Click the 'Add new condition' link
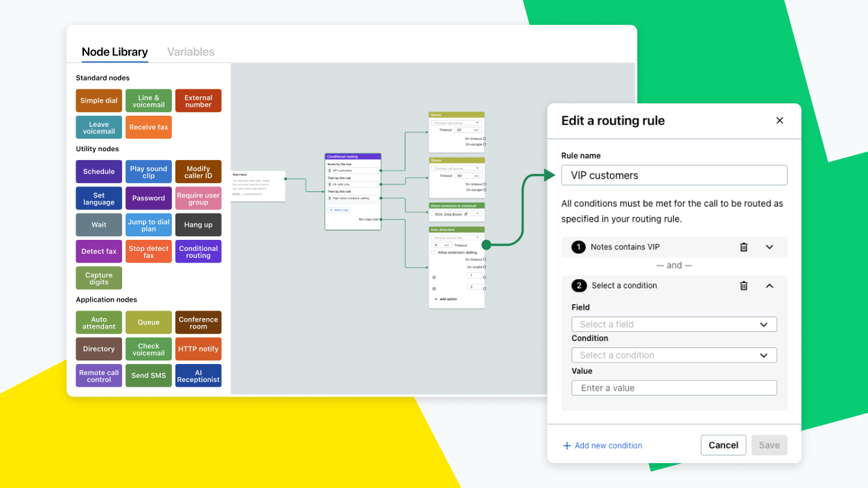Viewport: 868px width, 488px height. pyautogui.click(x=602, y=445)
